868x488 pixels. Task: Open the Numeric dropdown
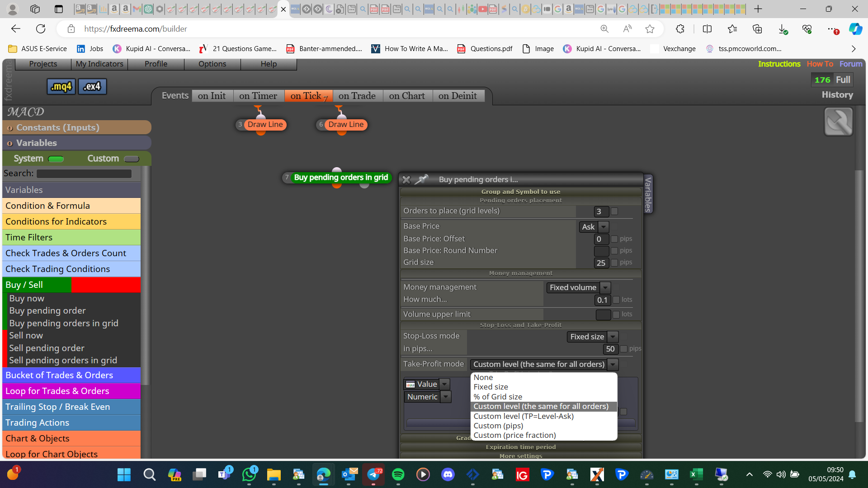[428, 397]
